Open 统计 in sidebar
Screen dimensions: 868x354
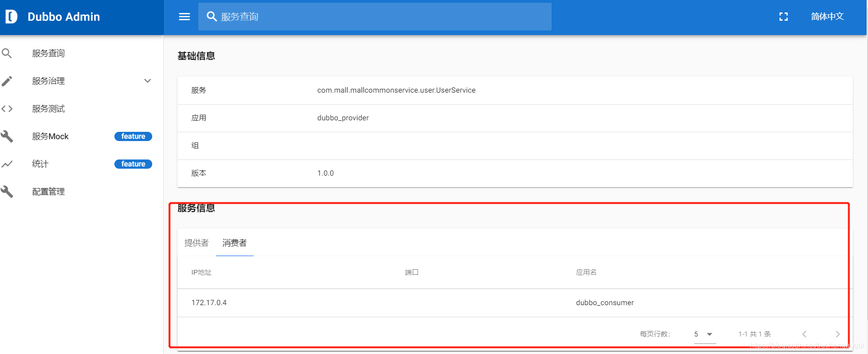tap(40, 164)
